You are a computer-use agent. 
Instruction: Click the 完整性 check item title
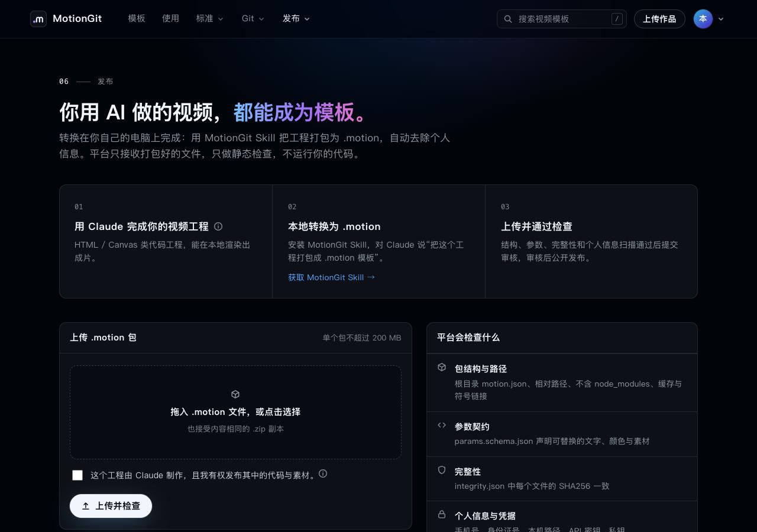468,472
